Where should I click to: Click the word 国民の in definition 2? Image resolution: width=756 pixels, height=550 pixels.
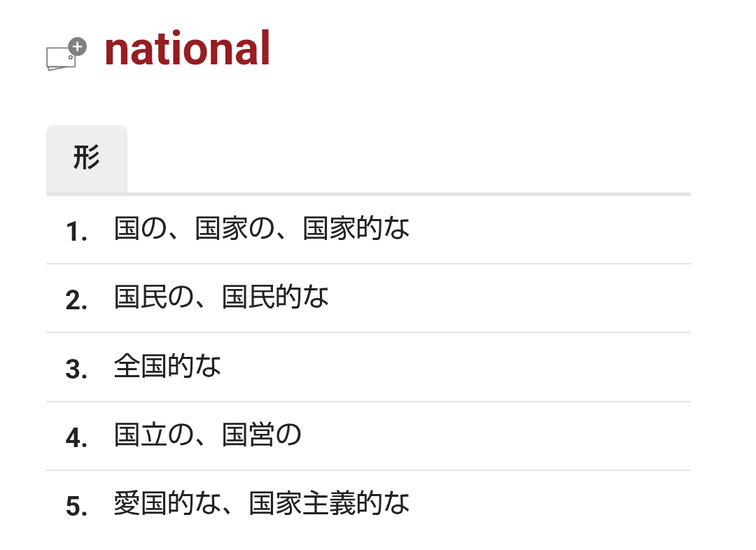154,297
